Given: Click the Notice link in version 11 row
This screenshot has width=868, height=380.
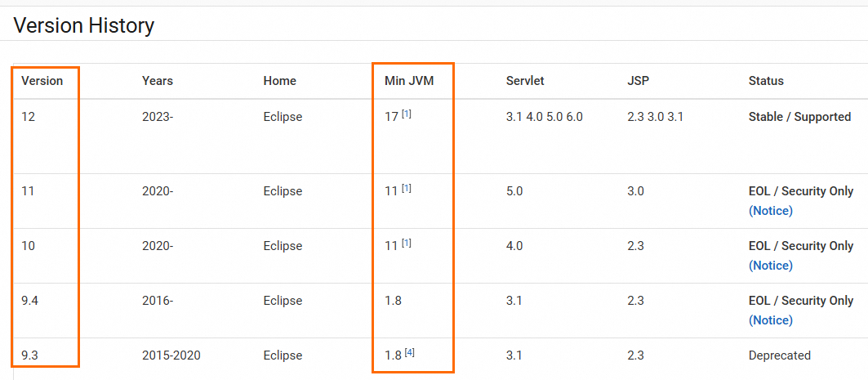Looking at the screenshot, I should 770,211.
